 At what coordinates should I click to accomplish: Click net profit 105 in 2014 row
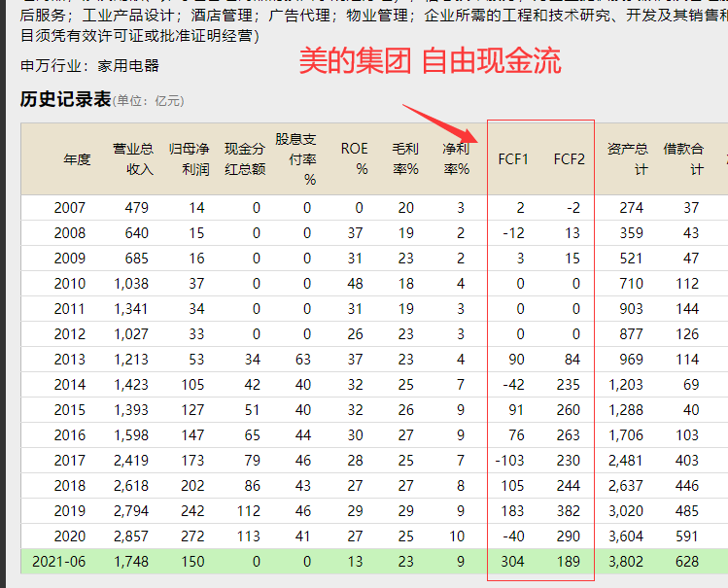coord(192,385)
